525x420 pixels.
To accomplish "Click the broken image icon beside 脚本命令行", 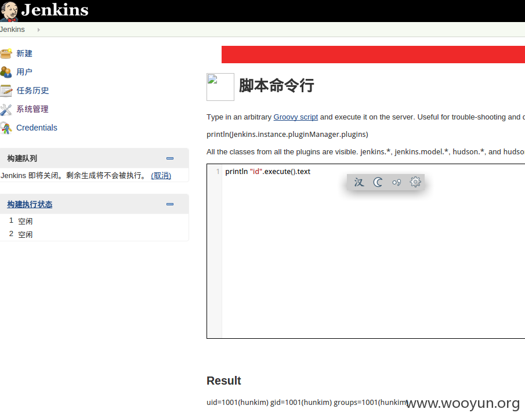I will point(220,87).
